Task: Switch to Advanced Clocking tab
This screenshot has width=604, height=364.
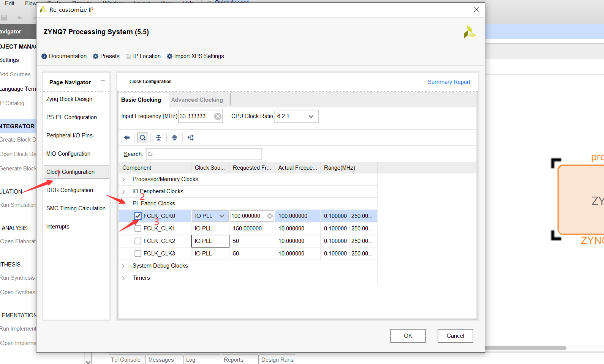Action: (x=197, y=100)
